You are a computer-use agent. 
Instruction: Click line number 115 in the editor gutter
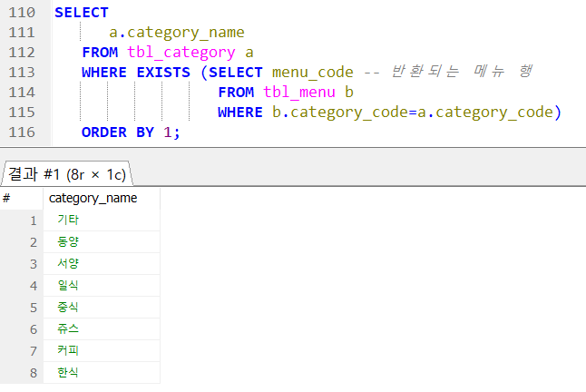(x=22, y=113)
